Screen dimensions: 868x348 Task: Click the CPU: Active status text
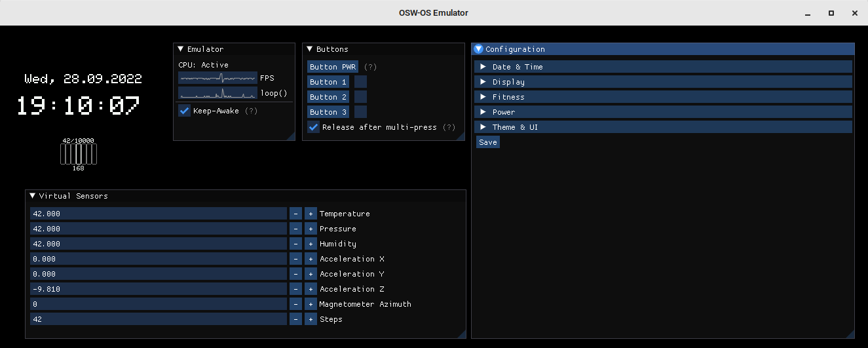(203, 65)
